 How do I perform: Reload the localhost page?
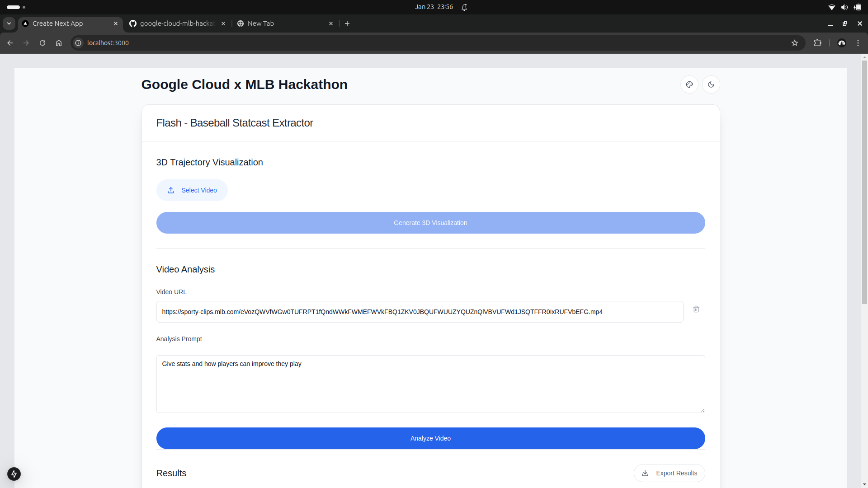pos(42,43)
